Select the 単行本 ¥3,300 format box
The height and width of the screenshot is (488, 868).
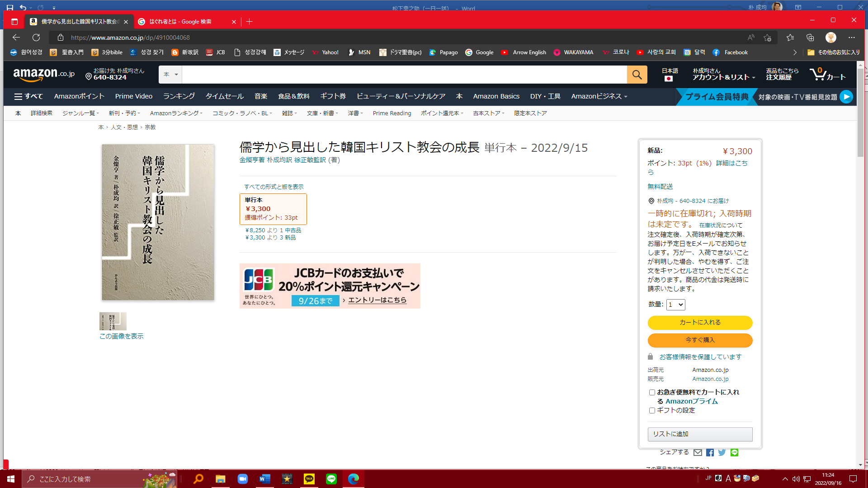[273, 209]
